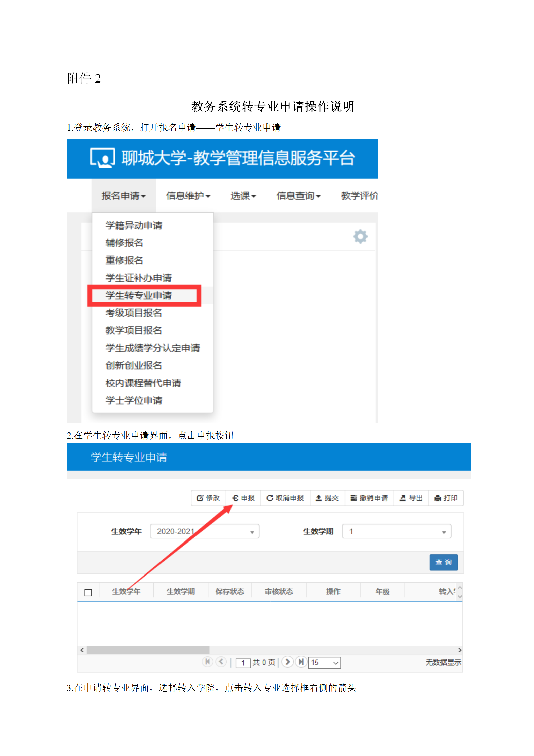The height and width of the screenshot is (756, 534).
Task: Select 辅修报名 menu item
Action: (124, 243)
